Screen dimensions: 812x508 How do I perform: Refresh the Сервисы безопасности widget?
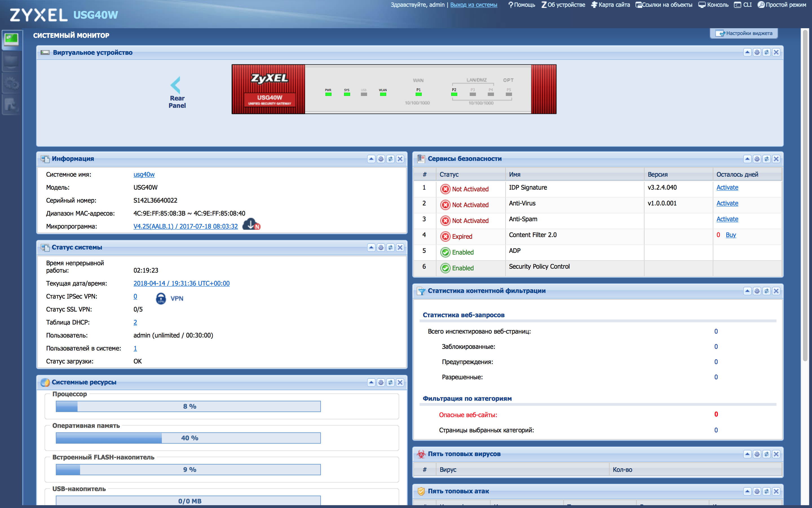766,159
